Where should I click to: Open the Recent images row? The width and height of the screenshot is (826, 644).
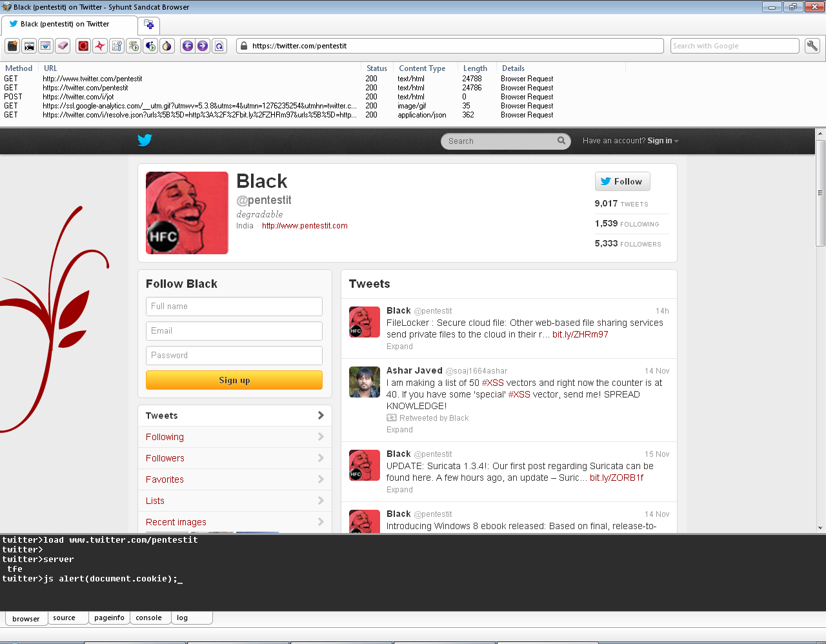[235, 522]
